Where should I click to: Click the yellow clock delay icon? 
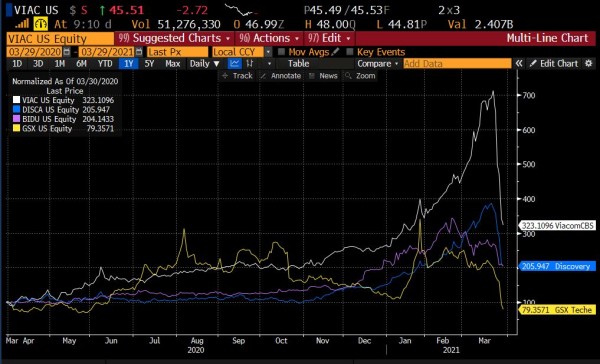point(40,24)
